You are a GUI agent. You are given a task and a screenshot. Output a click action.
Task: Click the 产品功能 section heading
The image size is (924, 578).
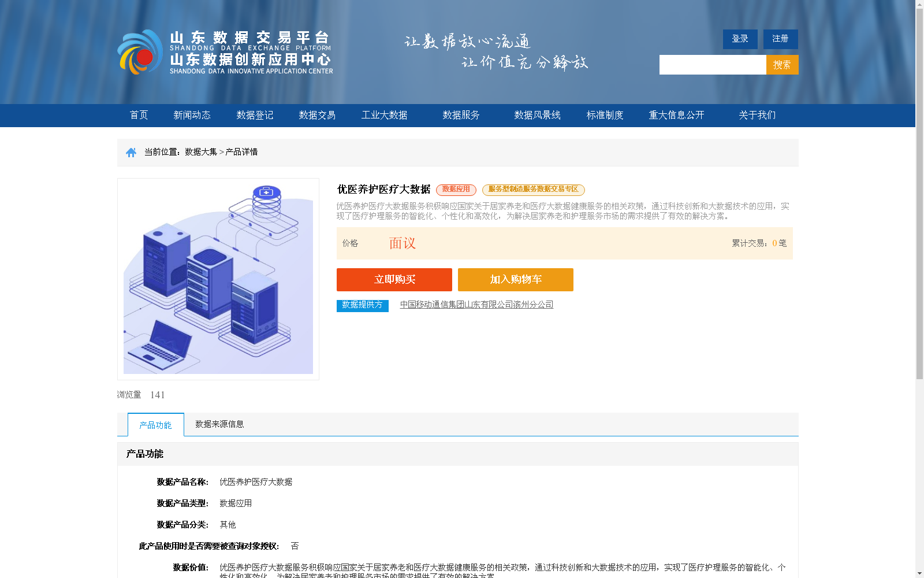(145, 454)
